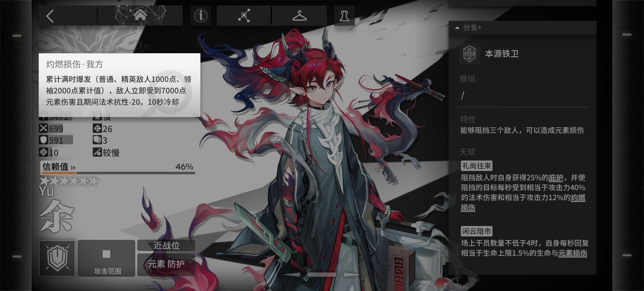
Task: Open the underlined 元素损伤 keyword link
Action: (573, 253)
